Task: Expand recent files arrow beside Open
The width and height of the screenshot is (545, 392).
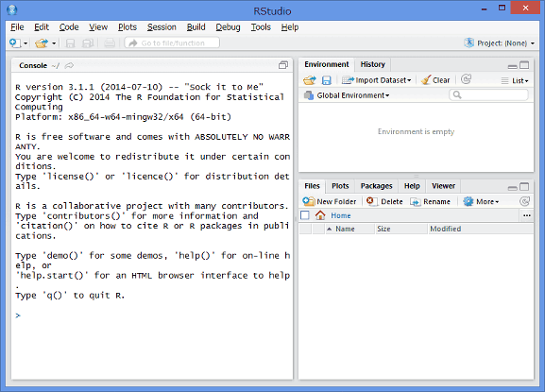Action: pyautogui.click(x=54, y=43)
